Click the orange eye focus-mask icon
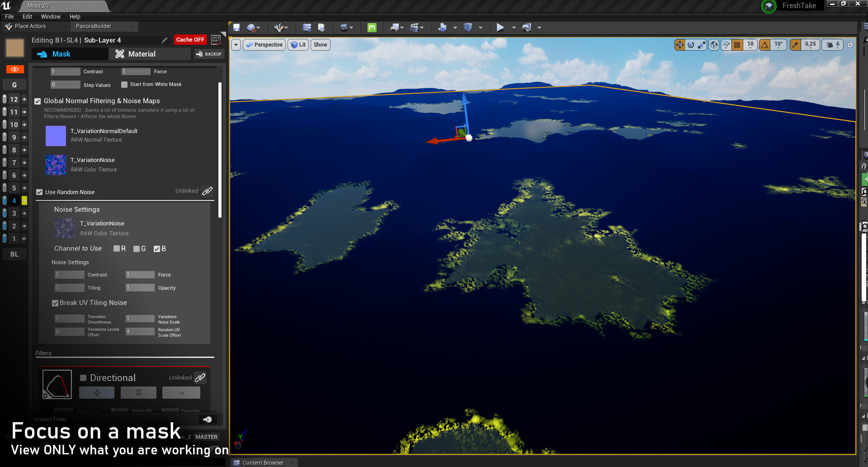868x467 pixels. click(x=14, y=69)
